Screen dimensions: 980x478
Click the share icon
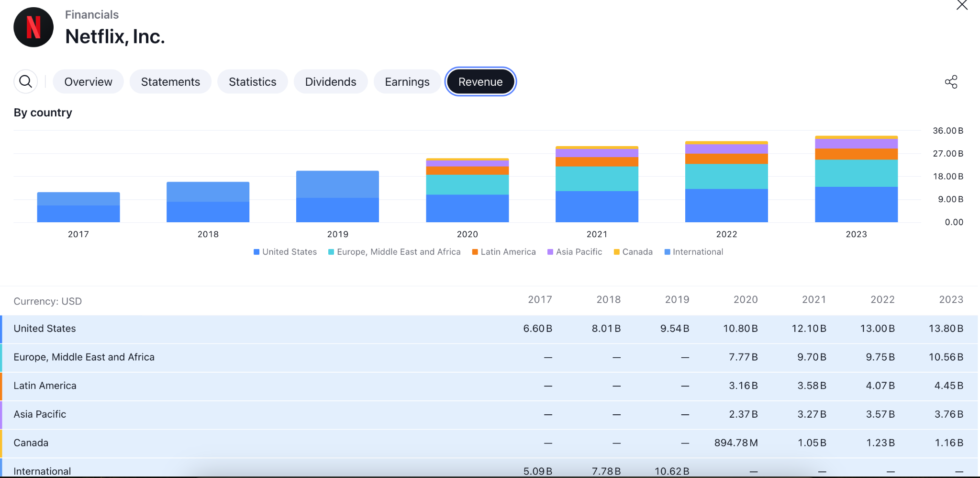point(951,82)
